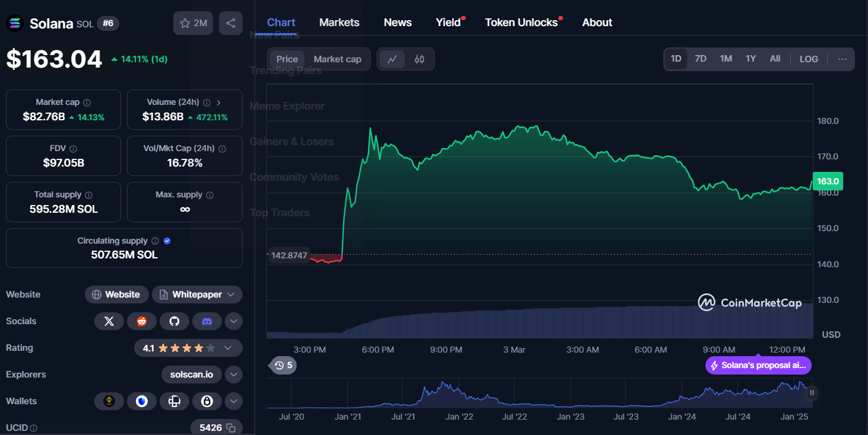Select the All time range

(775, 59)
